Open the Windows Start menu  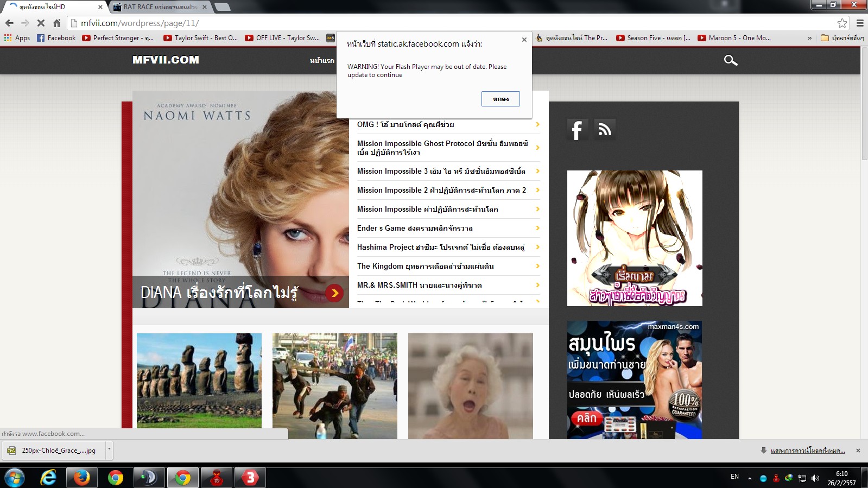tap(15, 478)
